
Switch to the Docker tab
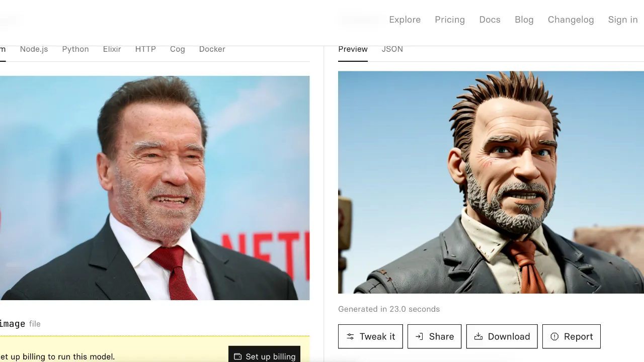coord(212,49)
